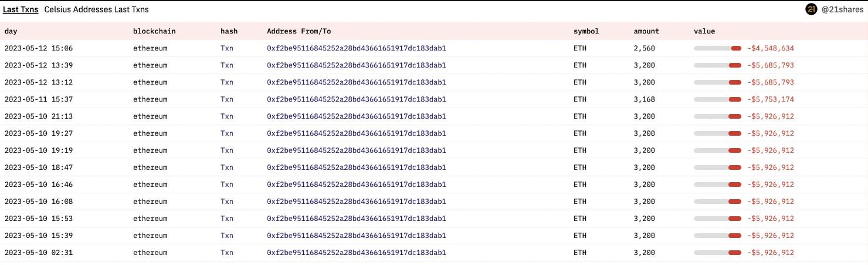The image size is (868, 265).
Task: Sort by the amount column header
Action: click(x=646, y=31)
